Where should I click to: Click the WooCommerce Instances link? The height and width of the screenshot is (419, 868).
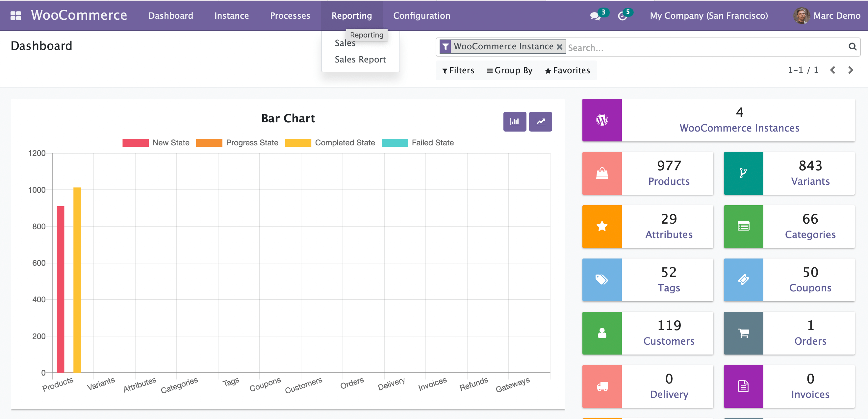[740, 128]
